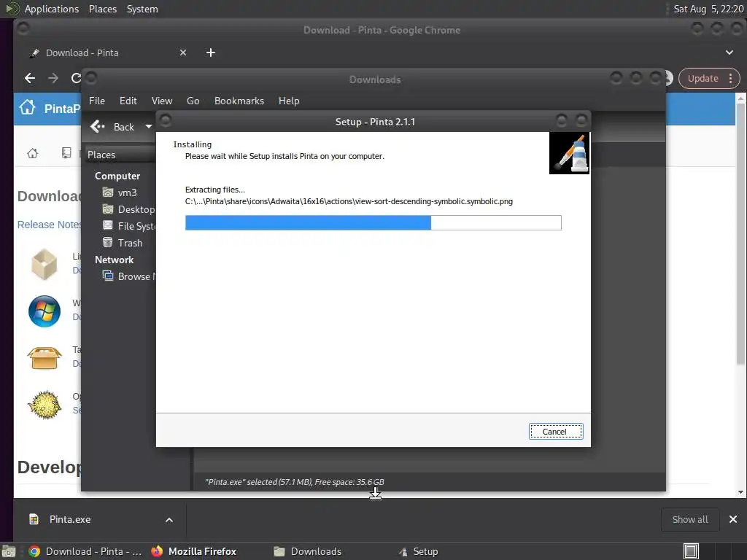
Task: Open the System menu in top panel
Action: pyautogui.click(x=142, y=9)
